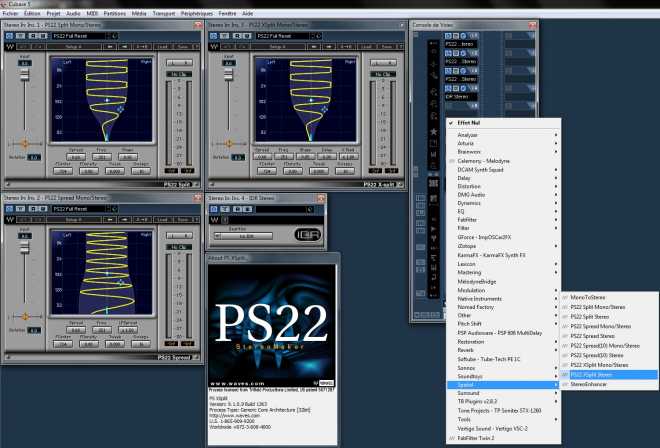Click PS22 Full Reset preset field in Split
The image size is (660, 448).
80,36
